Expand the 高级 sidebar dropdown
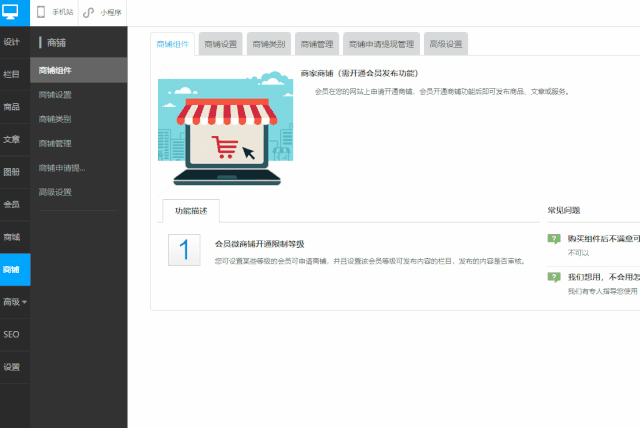The image size is (640, 428). click(x=15, y=302)
